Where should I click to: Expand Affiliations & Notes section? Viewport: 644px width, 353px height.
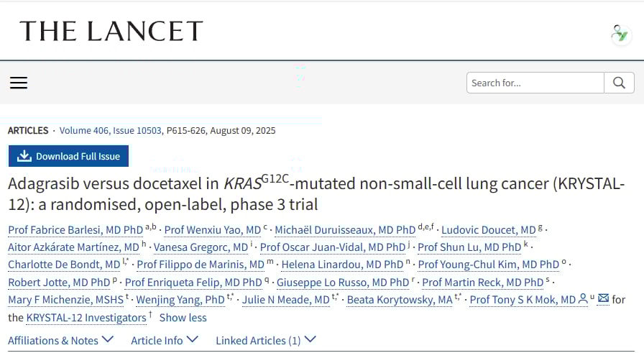[60, 340]
